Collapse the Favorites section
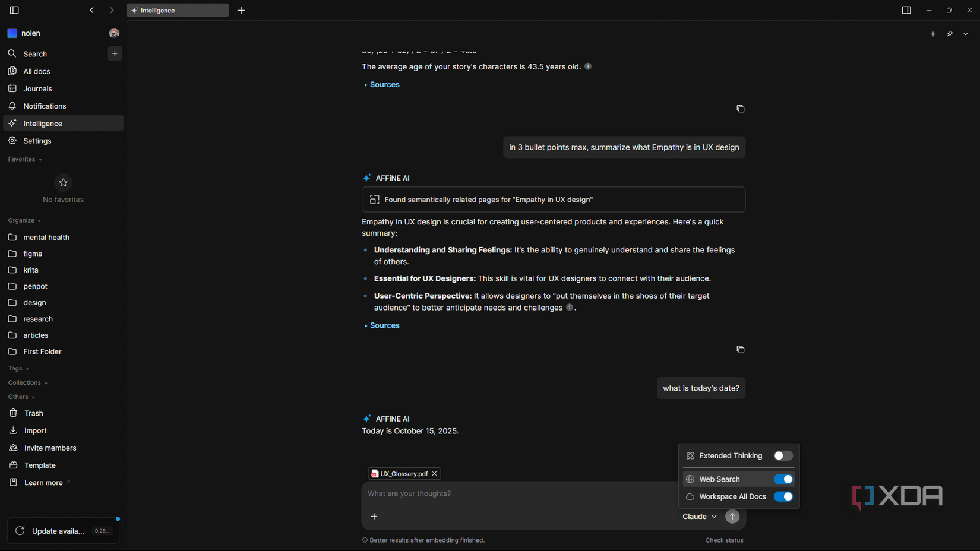The height and width of the screenshot is (551, 980). 25,159
